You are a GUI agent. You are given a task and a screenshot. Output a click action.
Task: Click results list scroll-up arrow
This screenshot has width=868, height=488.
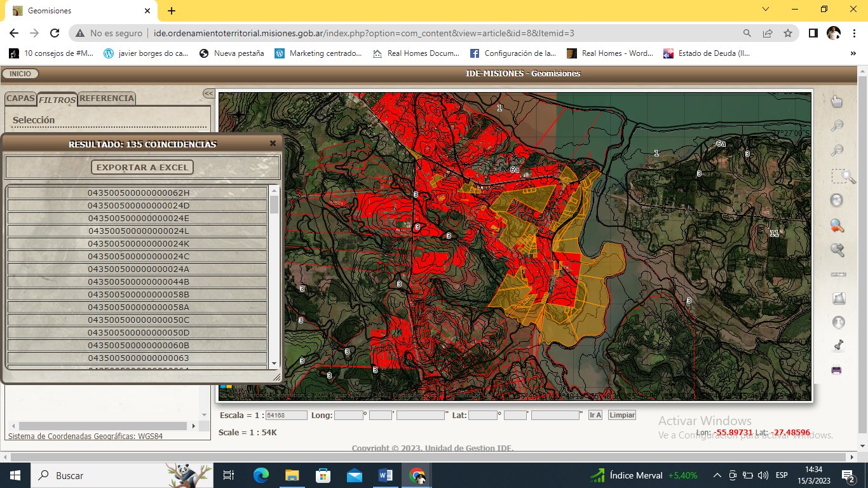[274, 190]
